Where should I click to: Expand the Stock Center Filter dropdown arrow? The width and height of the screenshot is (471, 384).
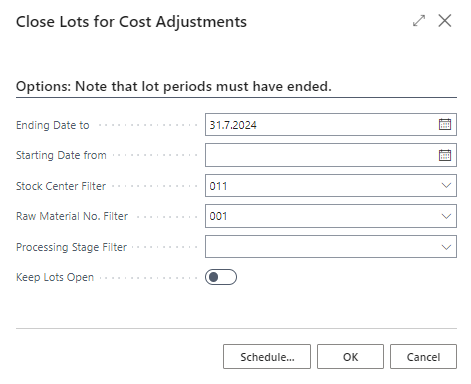pos(446,186)
